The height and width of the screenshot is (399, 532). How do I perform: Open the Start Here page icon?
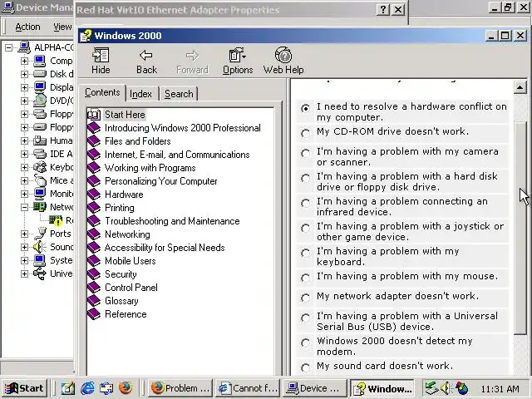click(94, 115)
